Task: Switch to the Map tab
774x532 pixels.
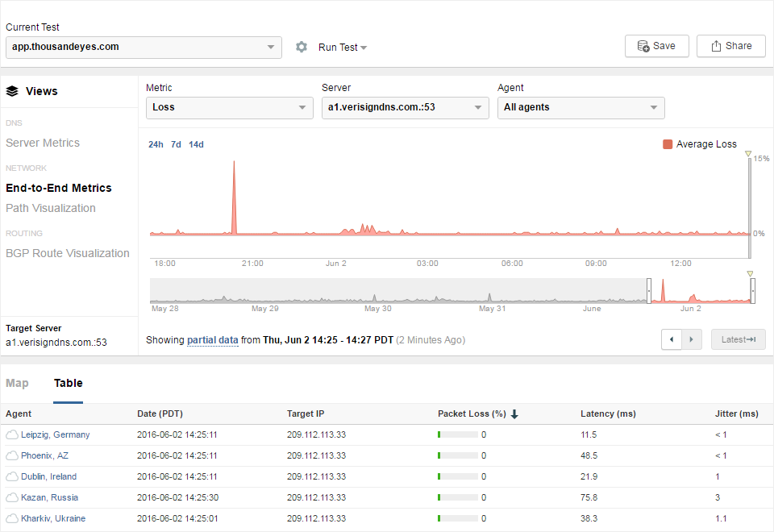Action: [x=17, y=383]
